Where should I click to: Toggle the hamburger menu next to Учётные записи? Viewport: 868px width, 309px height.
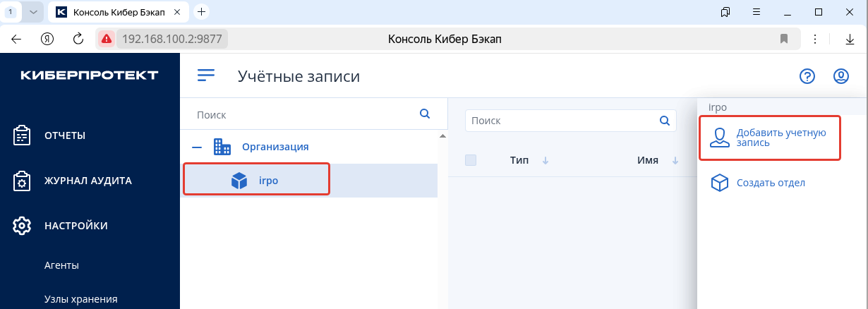point(205,75)
